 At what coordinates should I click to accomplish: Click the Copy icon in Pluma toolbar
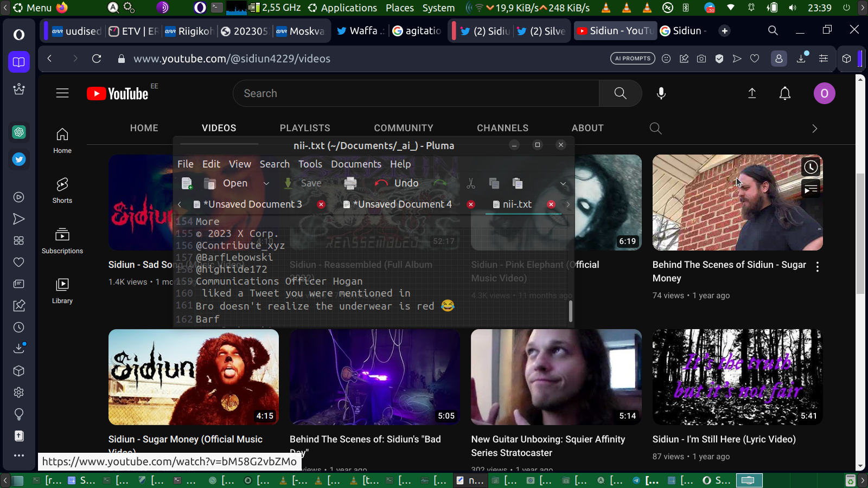pyautogui.click(x=494, y=183)
